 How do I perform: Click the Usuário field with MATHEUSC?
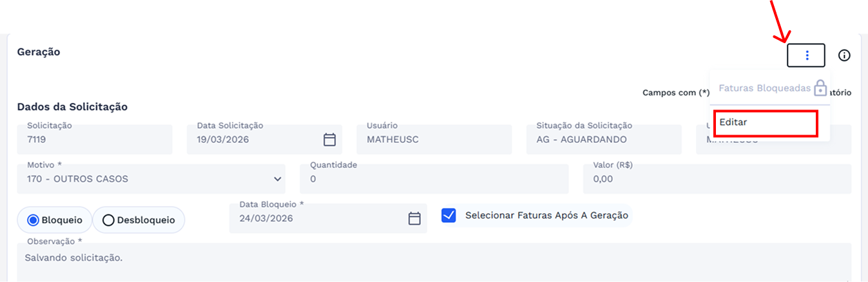434,139
